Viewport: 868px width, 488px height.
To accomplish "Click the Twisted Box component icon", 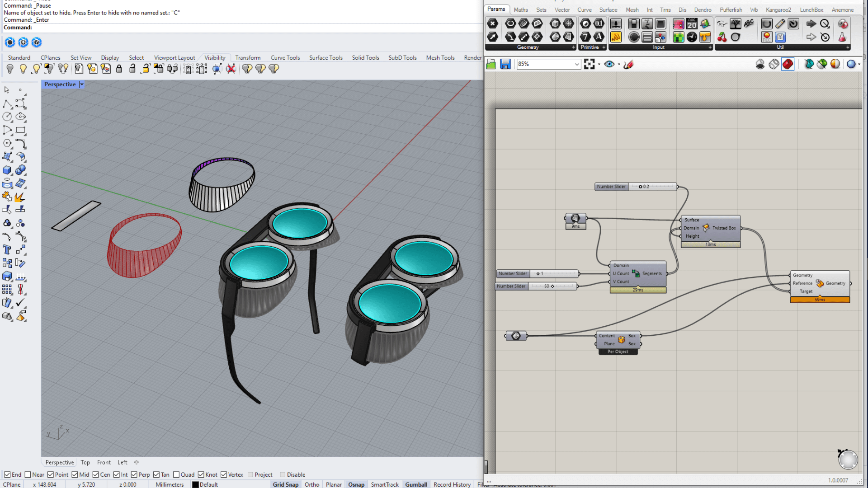I will [x=706, y=228].
